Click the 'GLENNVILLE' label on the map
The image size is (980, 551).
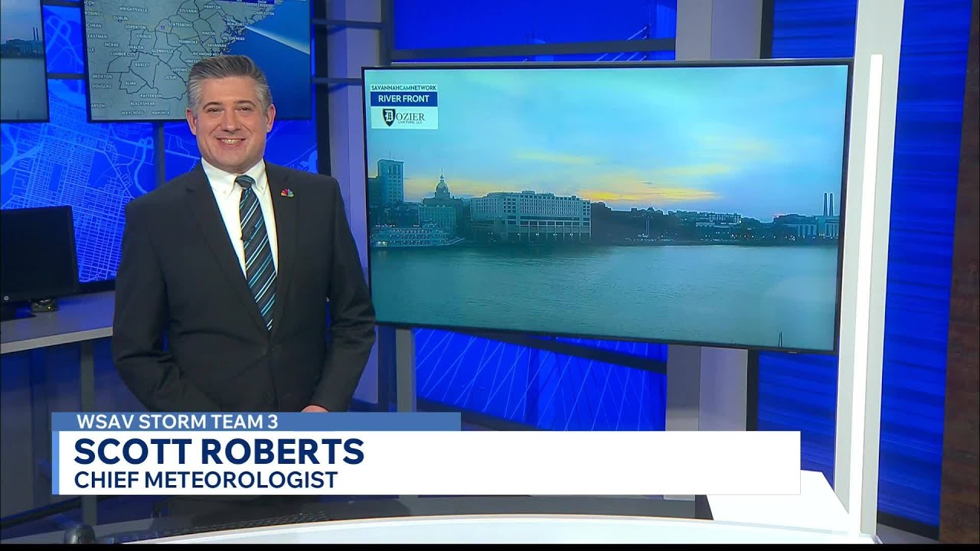tap(162, 51)
